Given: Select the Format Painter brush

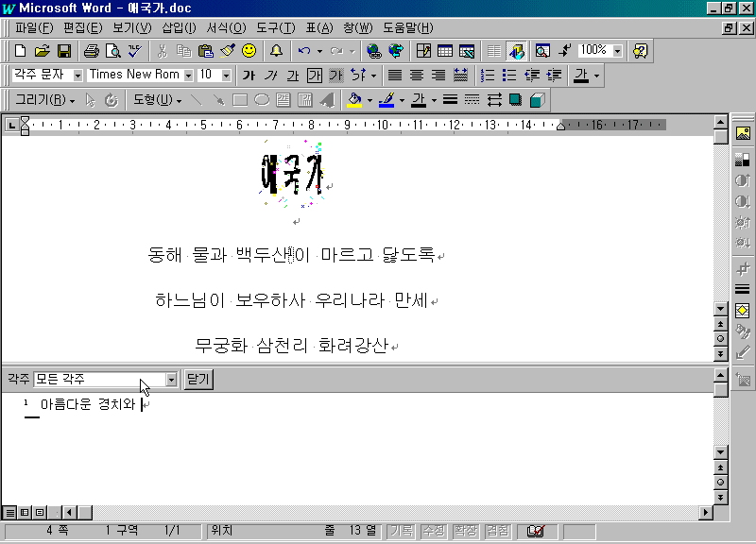Looking at the screenshot, I should tap(228, 51).
